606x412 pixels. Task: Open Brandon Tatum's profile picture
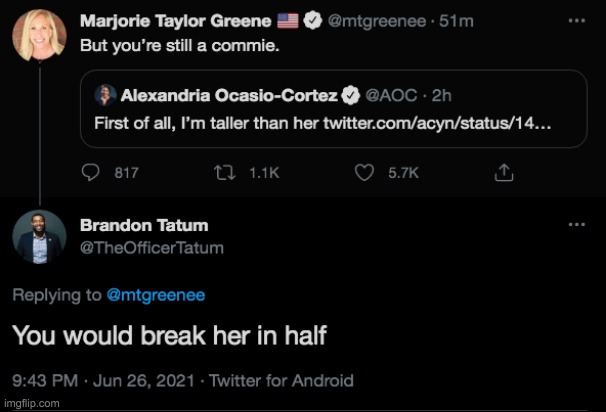(39, 237)
